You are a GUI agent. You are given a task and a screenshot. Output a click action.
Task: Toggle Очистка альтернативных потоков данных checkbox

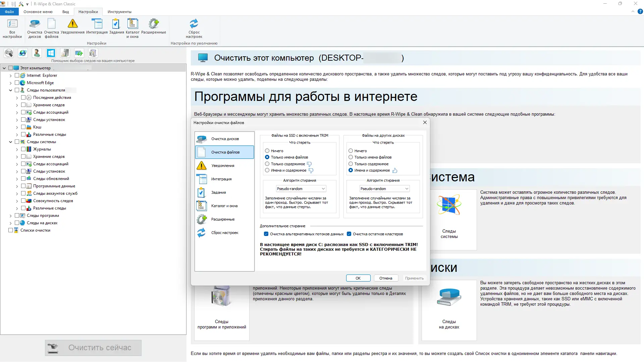pos(266,234)
